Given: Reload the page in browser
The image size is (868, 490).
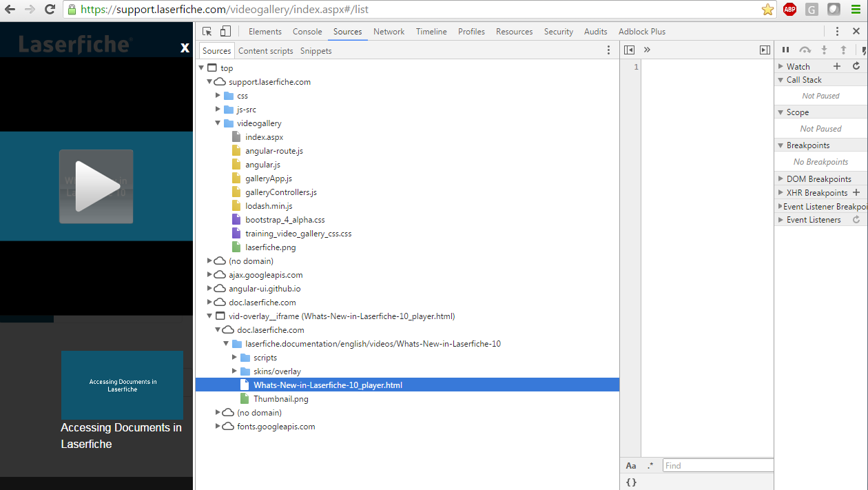Looking at the screenshot, I should [50, 10].
